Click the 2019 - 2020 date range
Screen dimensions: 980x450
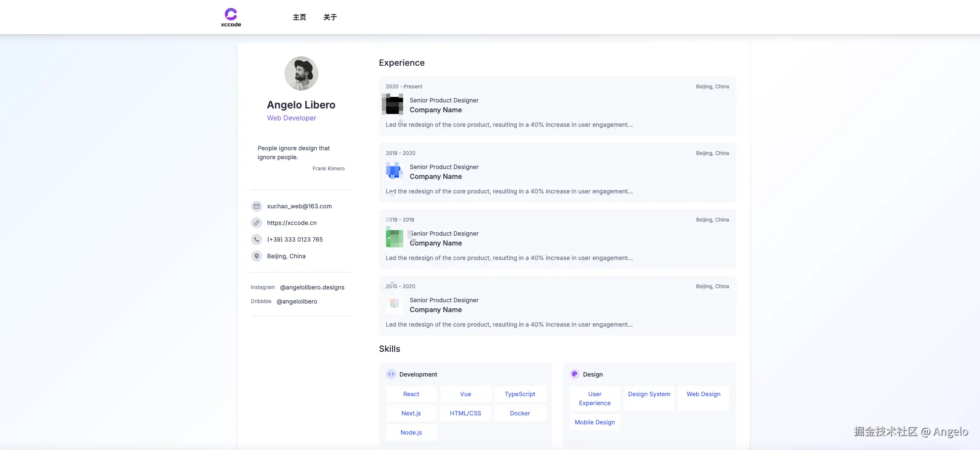401,153
